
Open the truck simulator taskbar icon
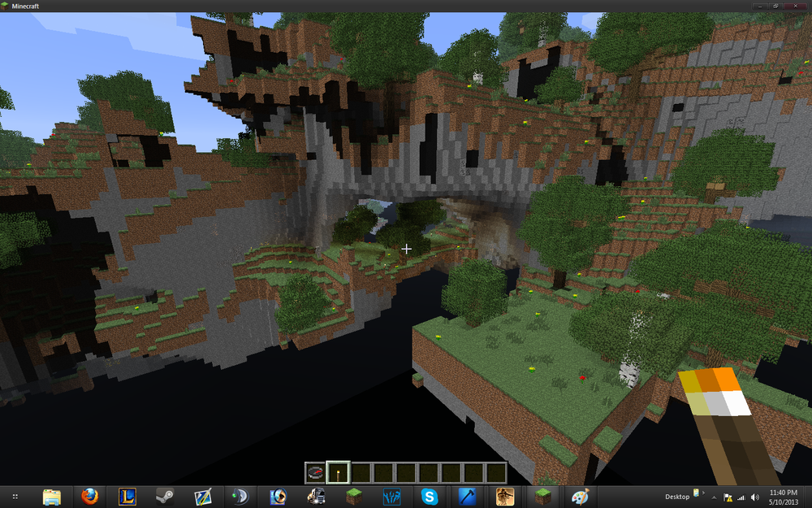coord(316,497)
